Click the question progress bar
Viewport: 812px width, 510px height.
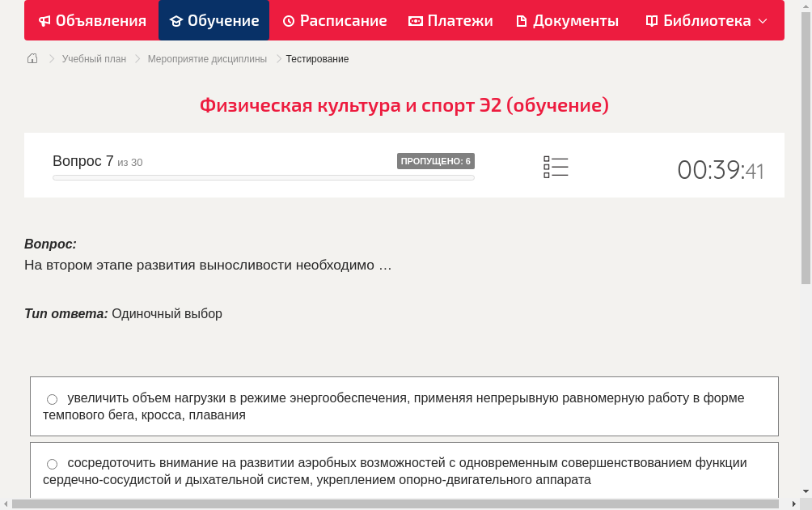(x=263, y=176)
